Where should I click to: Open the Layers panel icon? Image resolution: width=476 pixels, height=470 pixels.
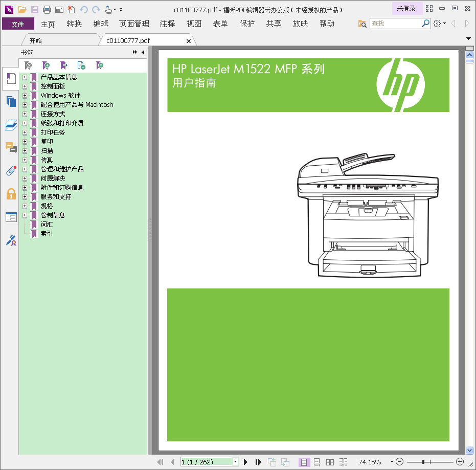[11, 125]
